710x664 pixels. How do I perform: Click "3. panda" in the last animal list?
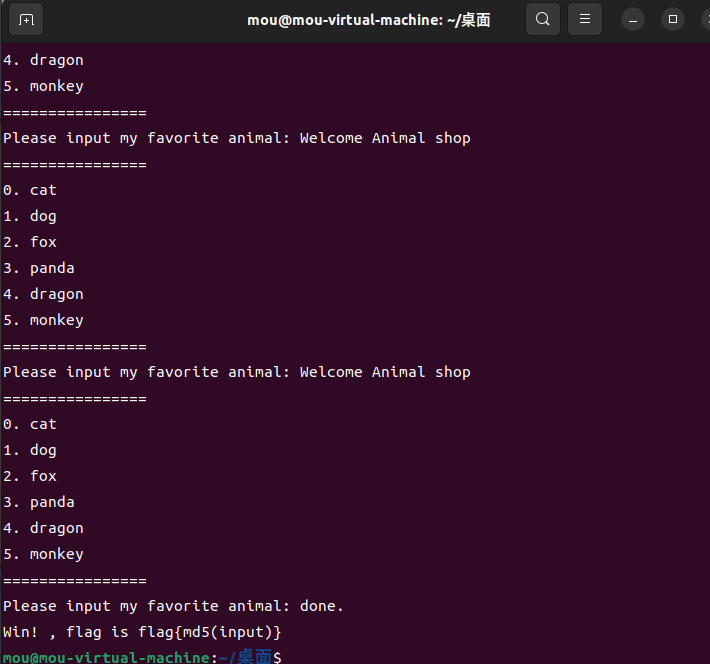click(39, 502)
